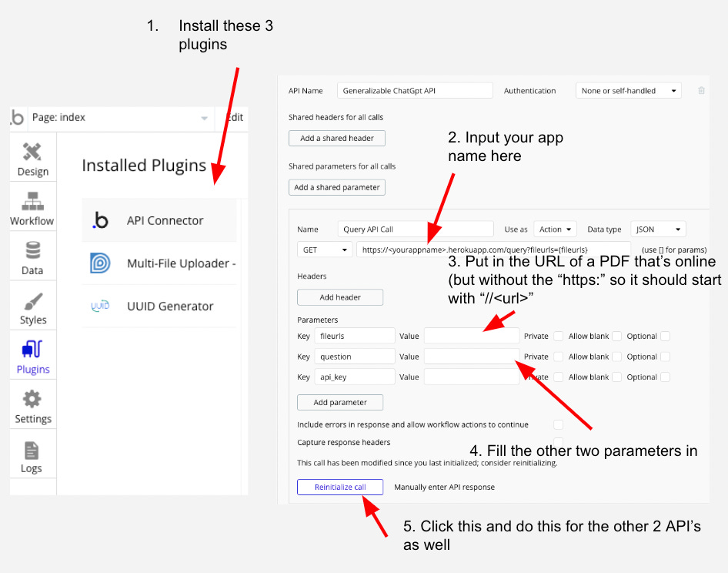Screen dimensions: 728x573
Task: Delete the API call using the trash icon
Action: (x=701, y=90)
